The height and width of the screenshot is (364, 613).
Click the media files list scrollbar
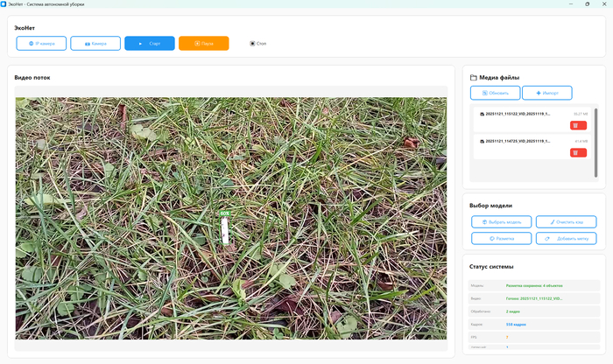[597, 140]
